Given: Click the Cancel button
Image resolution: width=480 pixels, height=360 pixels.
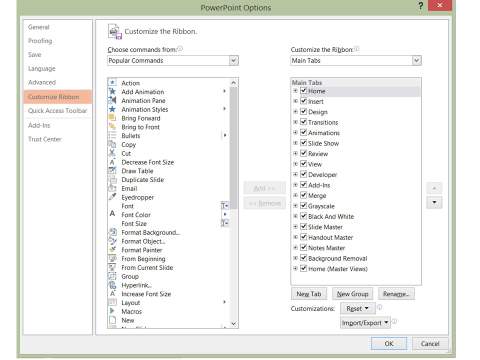Looking at the screenshot, I should pos(430,343).
